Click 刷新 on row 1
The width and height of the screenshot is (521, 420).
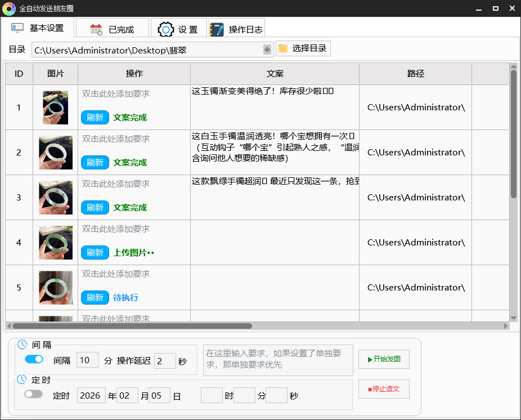pyautogui.click(x=95, y=117)
